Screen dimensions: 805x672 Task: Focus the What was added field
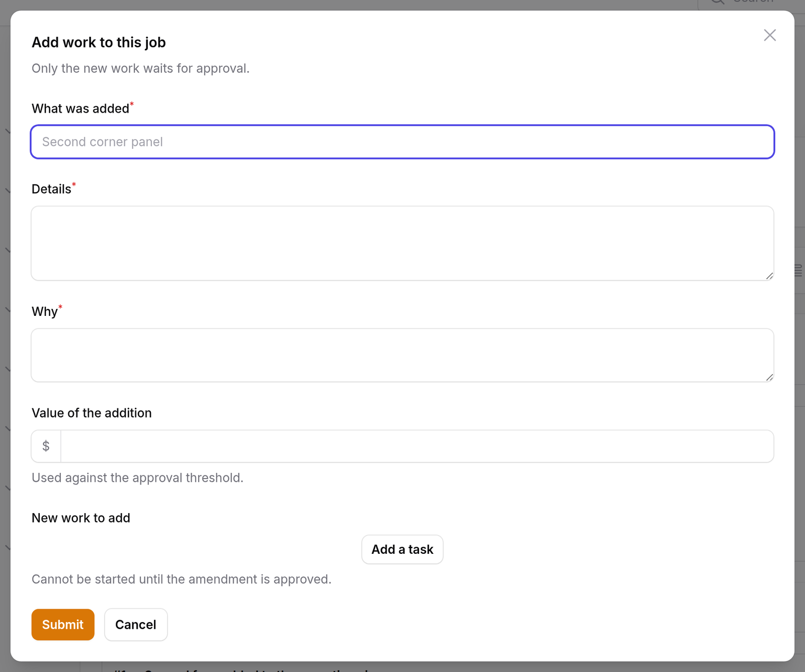(403, 142)
